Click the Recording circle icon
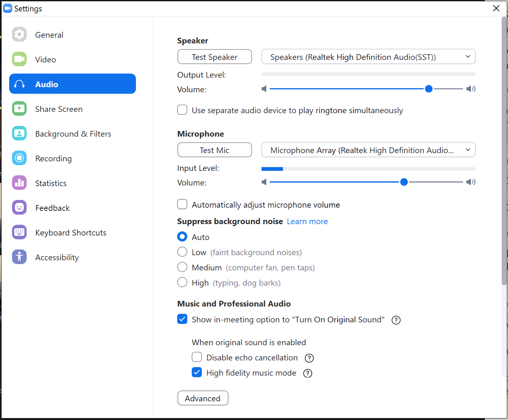Viewport: 508px width, 420px height. coord(19,158)
